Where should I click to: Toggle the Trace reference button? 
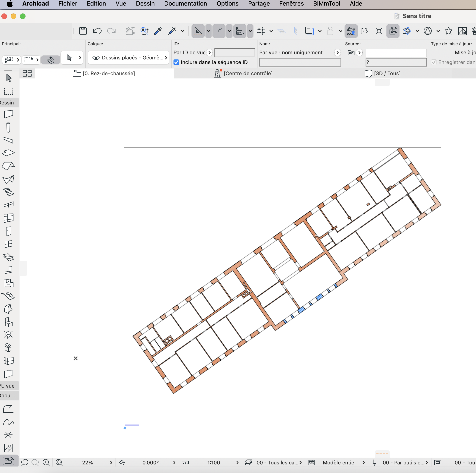click(x=309, y=31)
